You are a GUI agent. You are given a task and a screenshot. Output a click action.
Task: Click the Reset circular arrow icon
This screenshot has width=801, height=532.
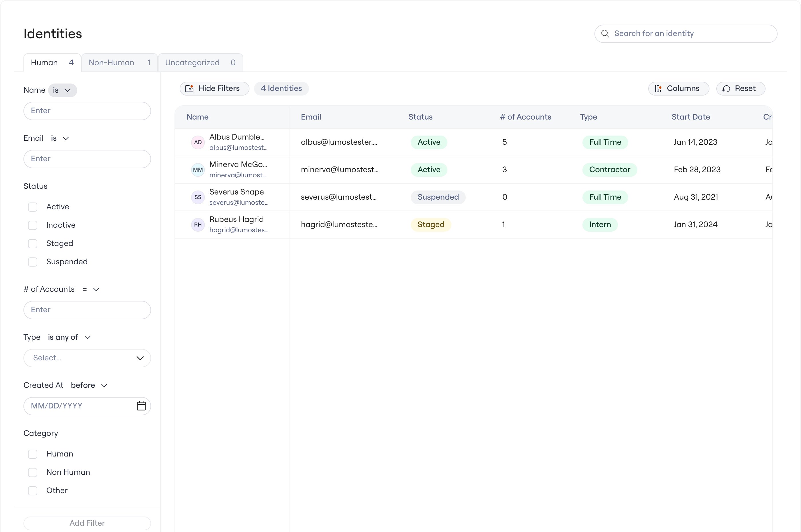726,89
